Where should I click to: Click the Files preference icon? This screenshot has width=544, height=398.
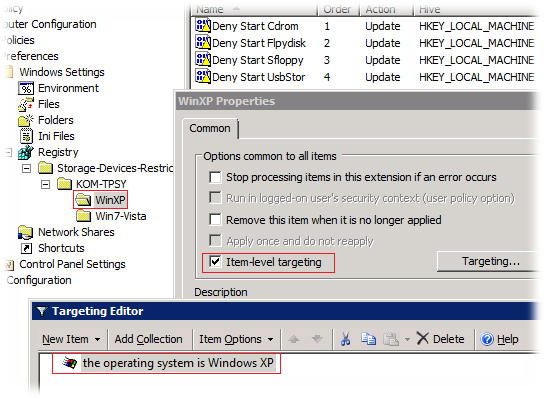coord(26,104)
